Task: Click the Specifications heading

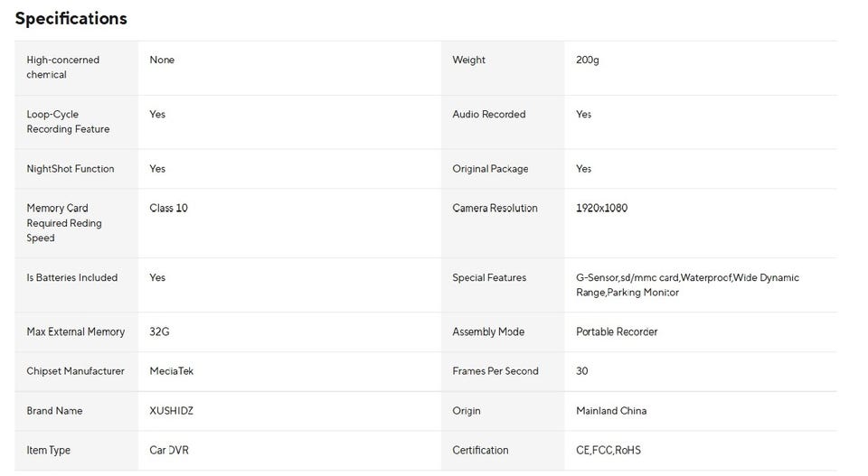Action: pos(71,18)
